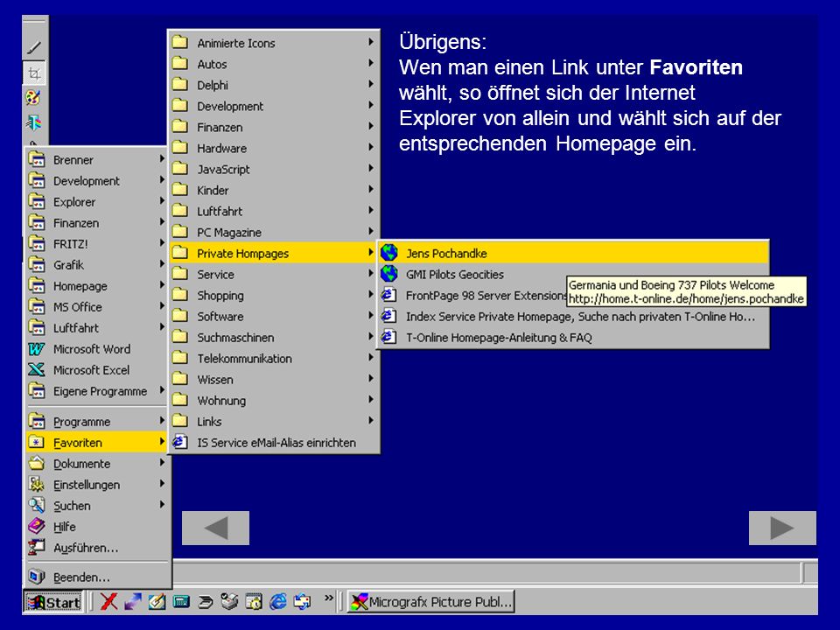840x630 pixels.
Task: Expand the Telekommunikation submenu arrow
Action: tap(370, 357)
